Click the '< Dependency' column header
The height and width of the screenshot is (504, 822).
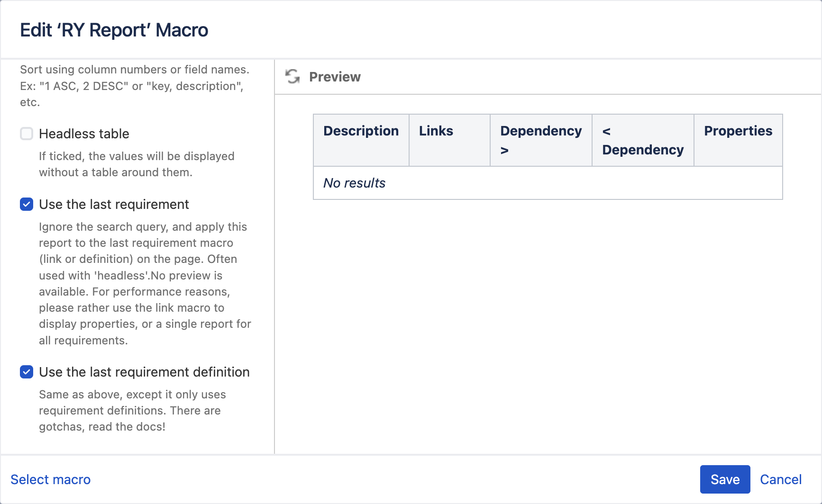coord(642,140)
